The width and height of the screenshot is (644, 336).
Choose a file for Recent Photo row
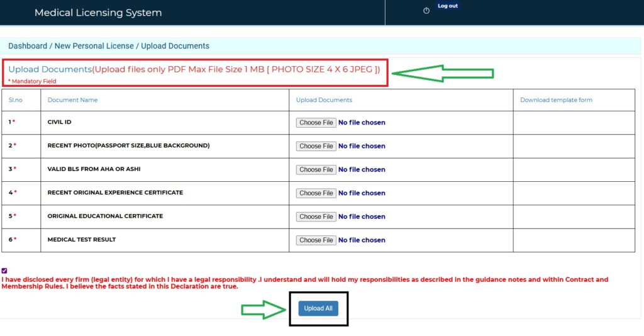(x=316, y=146)
